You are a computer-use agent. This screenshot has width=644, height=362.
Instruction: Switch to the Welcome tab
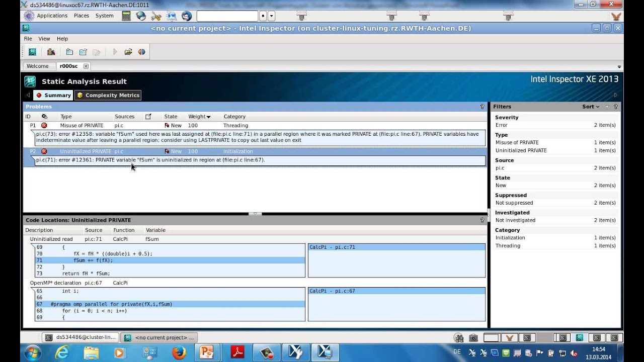38,66
